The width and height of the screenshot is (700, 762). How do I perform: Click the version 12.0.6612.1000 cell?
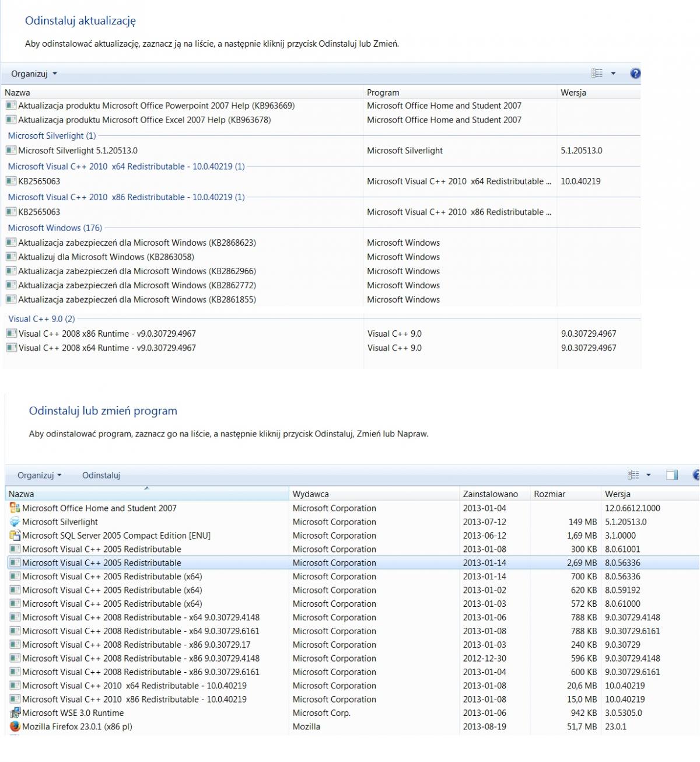632,508
